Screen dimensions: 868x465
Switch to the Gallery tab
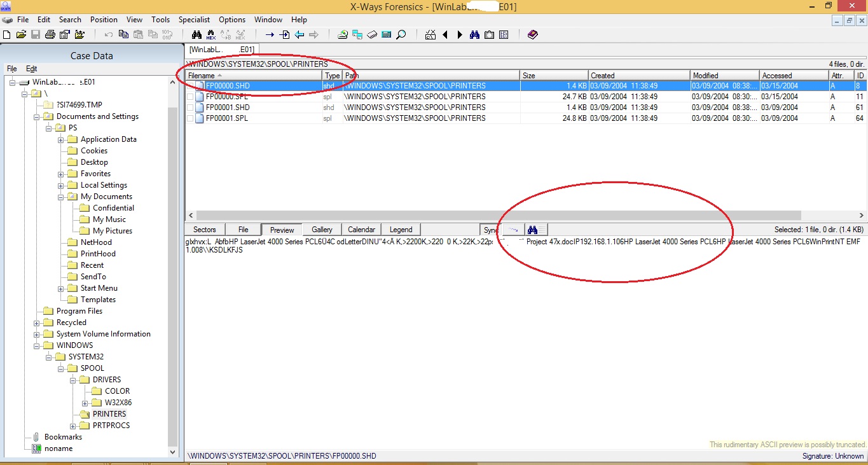click(x=322, y=230)
